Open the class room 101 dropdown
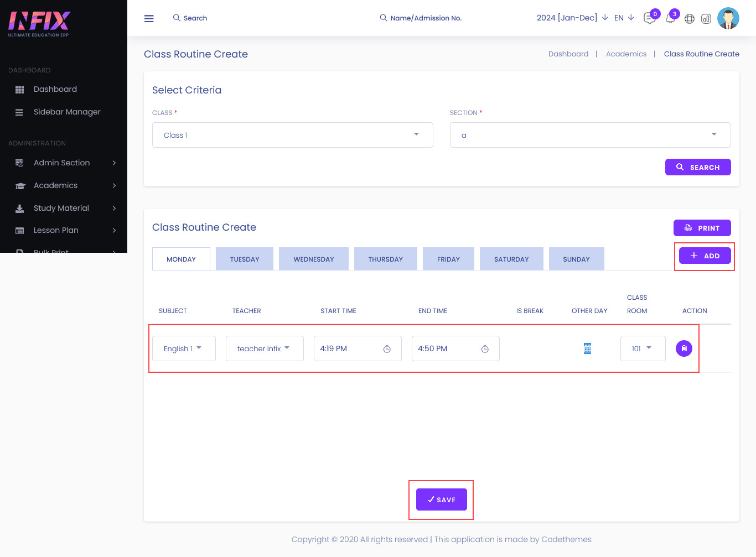 [643, 348]
